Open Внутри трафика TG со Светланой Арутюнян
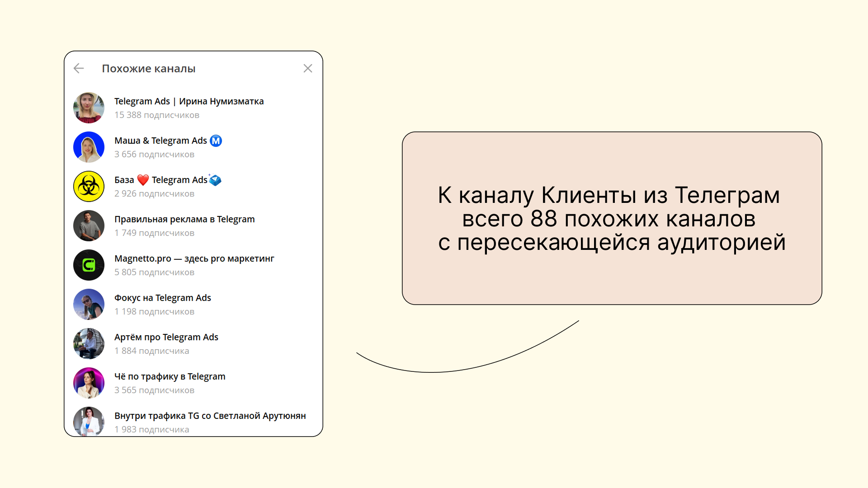 point(210,416)
